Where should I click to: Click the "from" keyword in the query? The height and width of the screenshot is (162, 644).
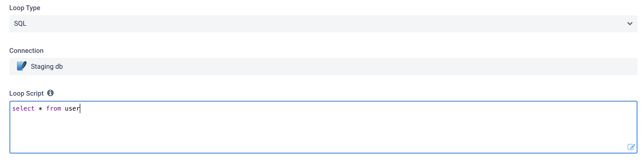[54, 108]
